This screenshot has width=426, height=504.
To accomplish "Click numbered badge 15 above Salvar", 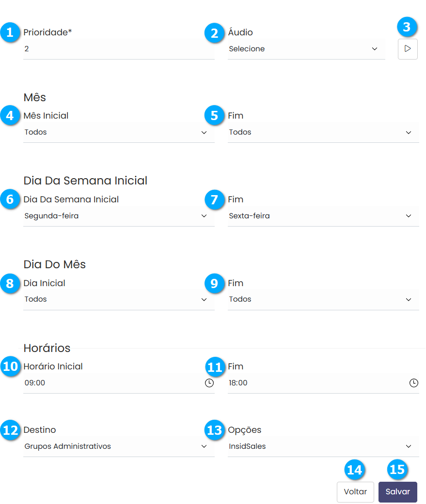I will [x=397, y=470].
